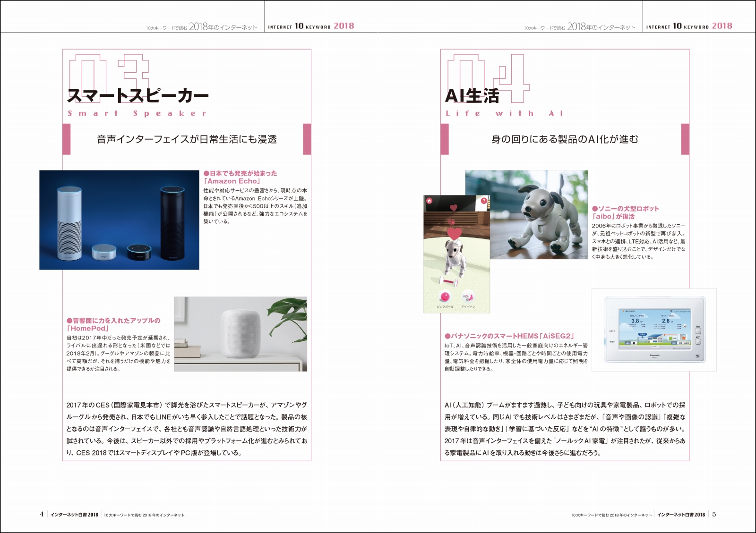Toggle the green battery charge indicator
This screenshot has width=756, height=533.
pyautogui.click(x=671, y=338)
